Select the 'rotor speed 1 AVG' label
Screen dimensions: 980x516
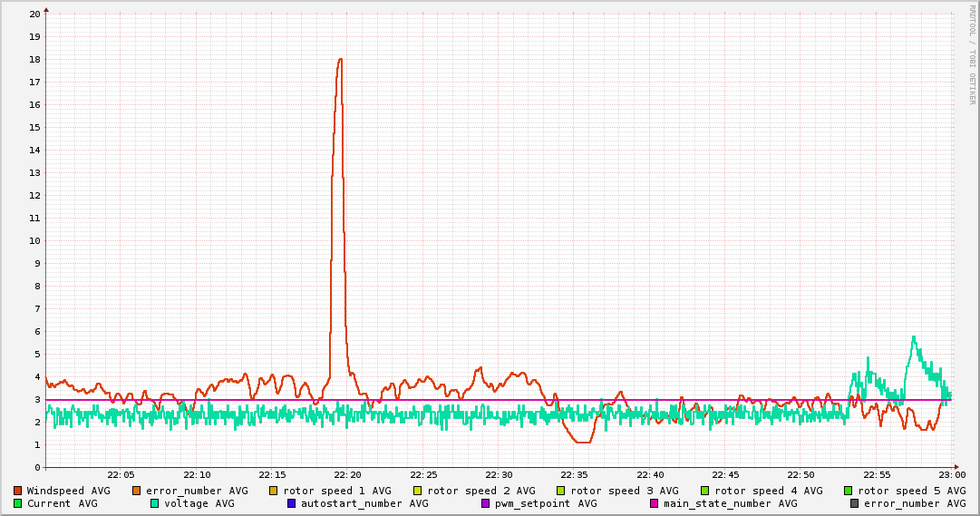[337, 491]
